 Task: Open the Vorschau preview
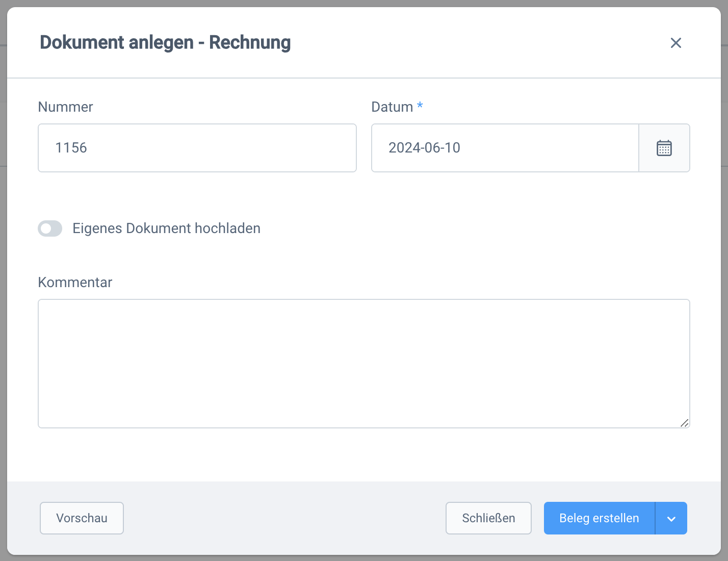(82, 518)
